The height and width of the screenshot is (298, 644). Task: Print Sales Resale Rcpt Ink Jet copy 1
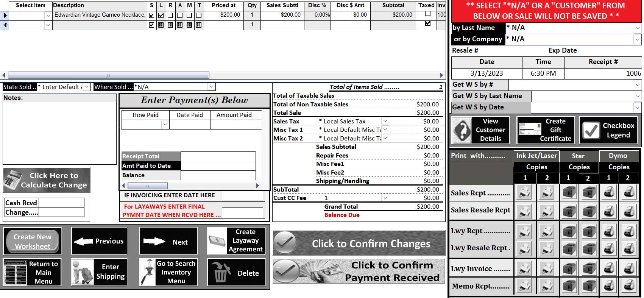tap(525, 211)
